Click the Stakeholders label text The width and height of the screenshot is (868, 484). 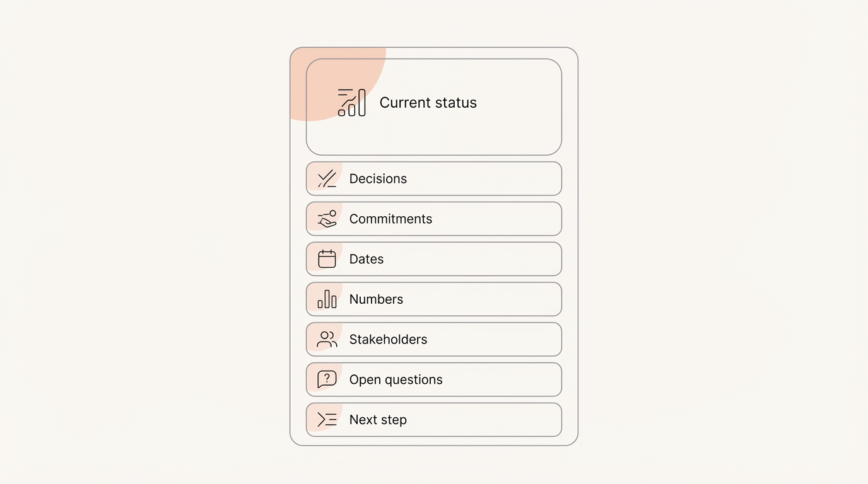(x=388, y=340)
